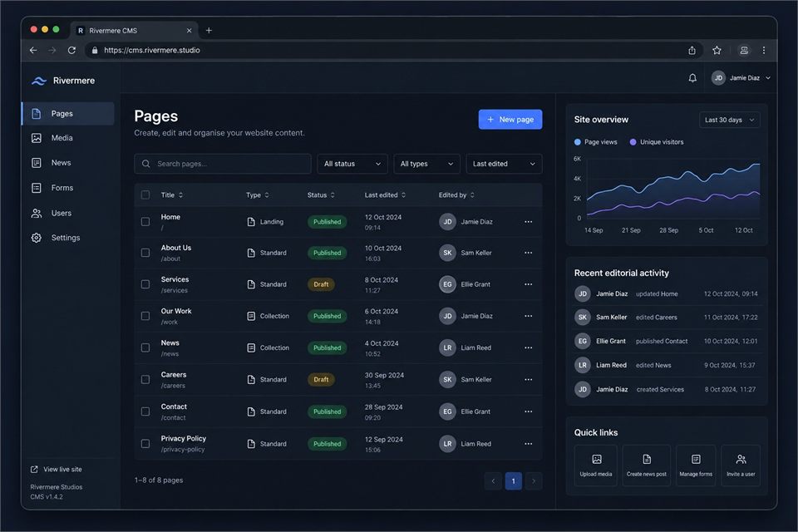The width and height of the screenshot is (798, 532).
Task: Open the All types filter dropdown
Action: (426, 164)
